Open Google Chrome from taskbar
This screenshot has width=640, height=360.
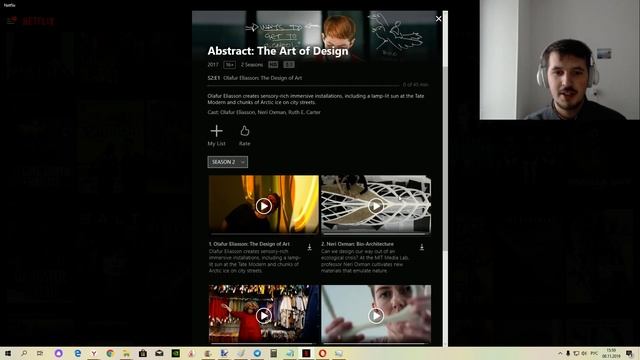[x=110, y=353]
